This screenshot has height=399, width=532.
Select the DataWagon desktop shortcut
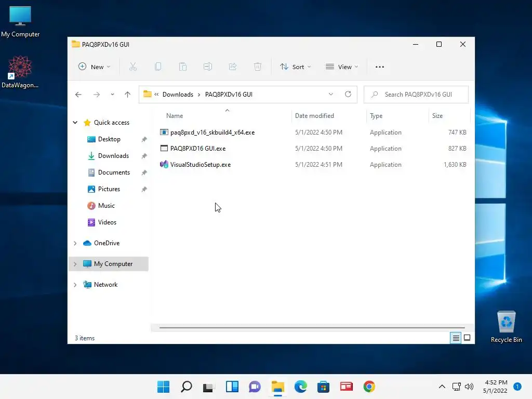20,72
